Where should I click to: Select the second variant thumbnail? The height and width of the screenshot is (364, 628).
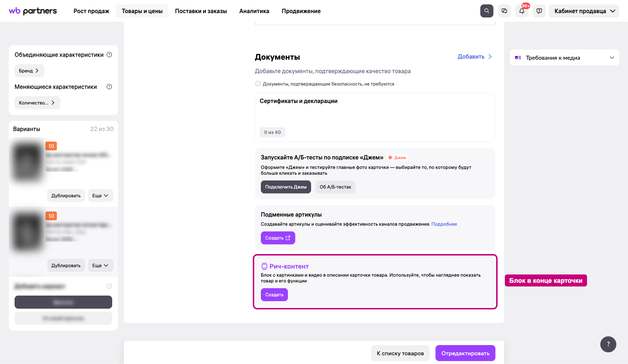pos(28,232)
